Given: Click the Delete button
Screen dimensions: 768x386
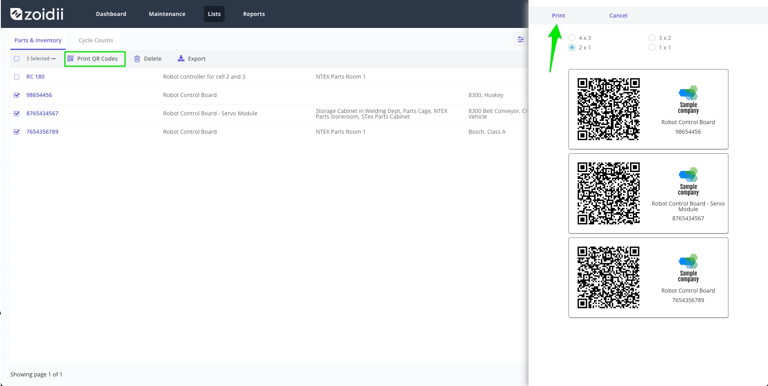Looking at the screenshot, I should tap(147, 59).
